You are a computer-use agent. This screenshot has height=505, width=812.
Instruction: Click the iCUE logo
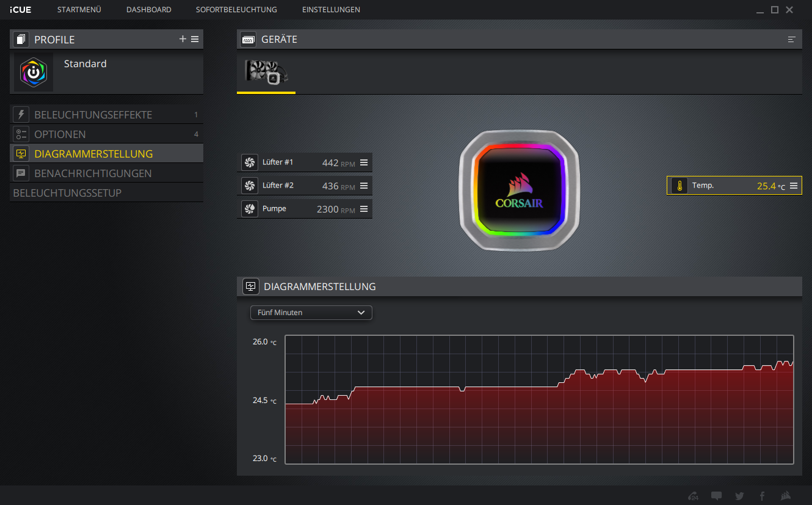pyautogui.click(x=21, y=10)
